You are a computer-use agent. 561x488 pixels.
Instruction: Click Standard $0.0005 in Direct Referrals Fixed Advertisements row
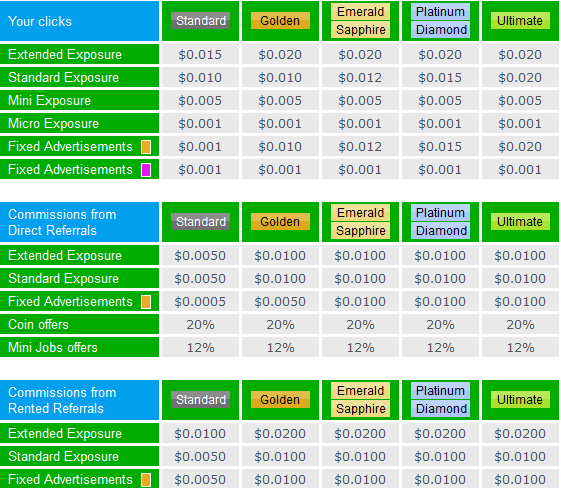pos(200,302)
